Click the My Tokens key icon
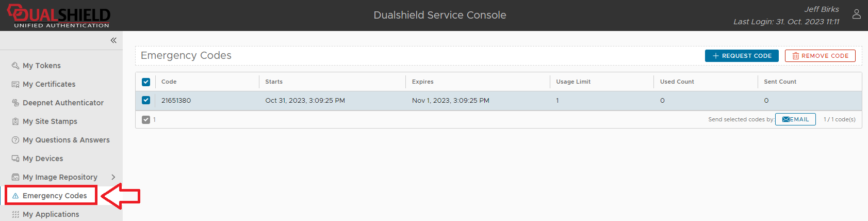The height and width of the screenshot is (221, 868). (x=15, y=66)
